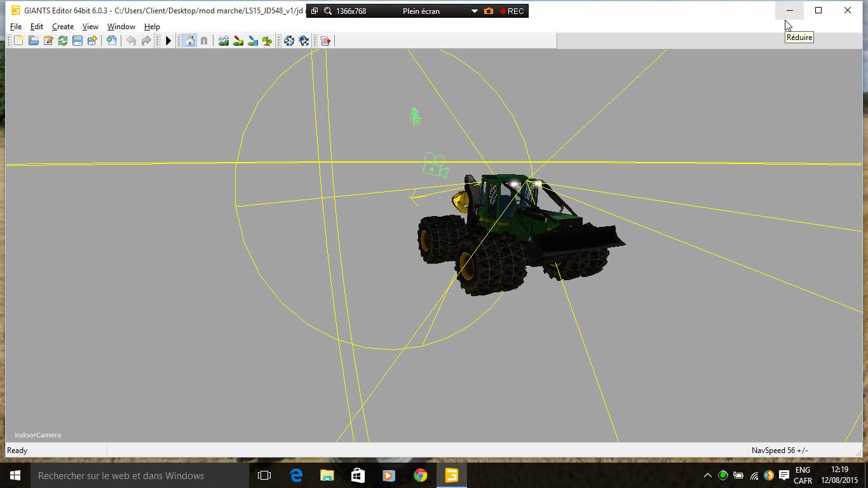
Task: Click the red REC record button
Action: tap(512, 11)
